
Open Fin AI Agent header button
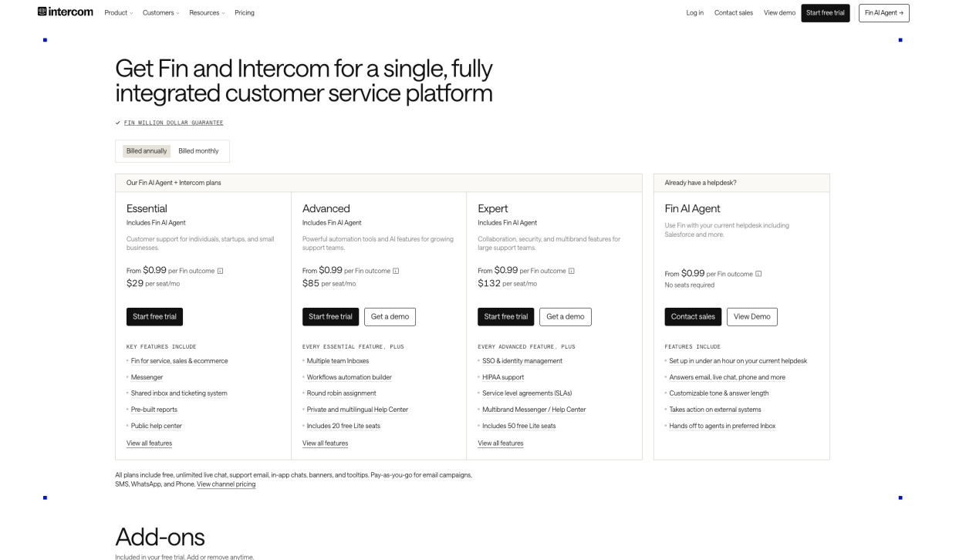click(x=884, y=13)
